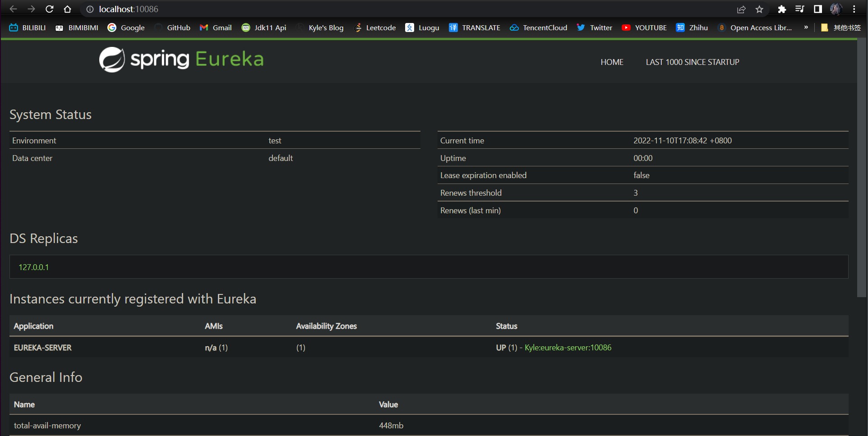This screenshot has height=436, width=868.
Task: Expand the 其他书签 bookmarks folder
Action: 842,28
